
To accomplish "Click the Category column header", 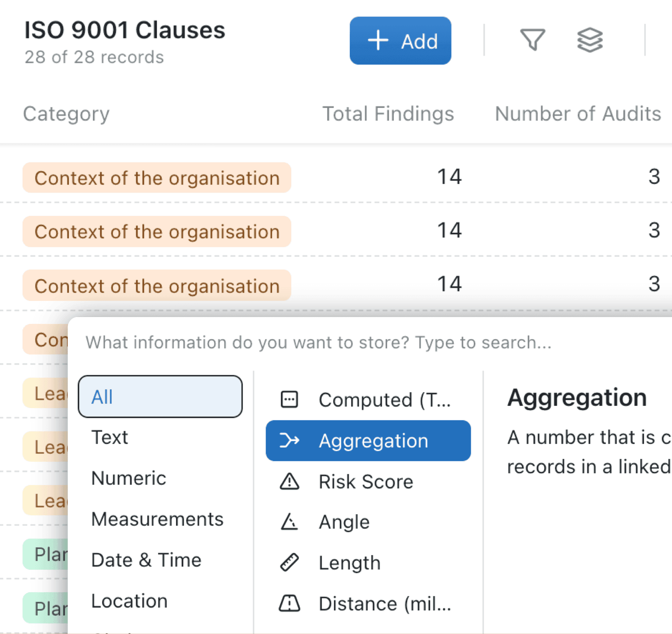I will [x=66, y=114].
